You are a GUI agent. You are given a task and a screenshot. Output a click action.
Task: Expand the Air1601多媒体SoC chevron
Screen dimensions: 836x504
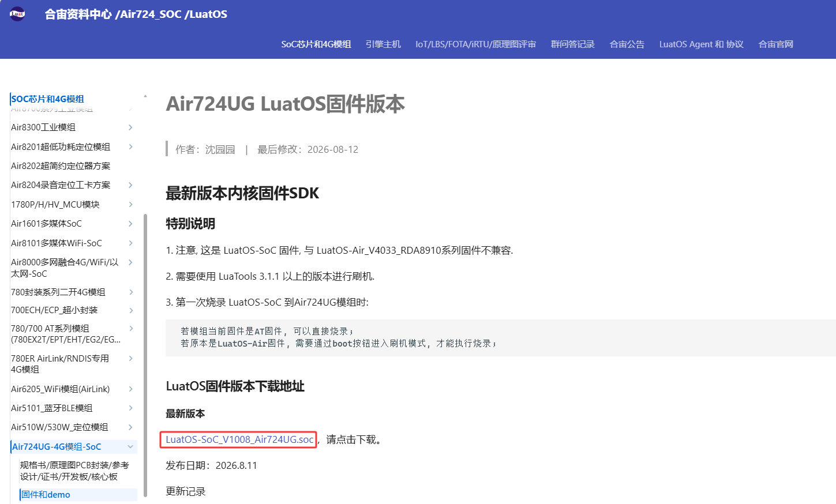point(130,224)
